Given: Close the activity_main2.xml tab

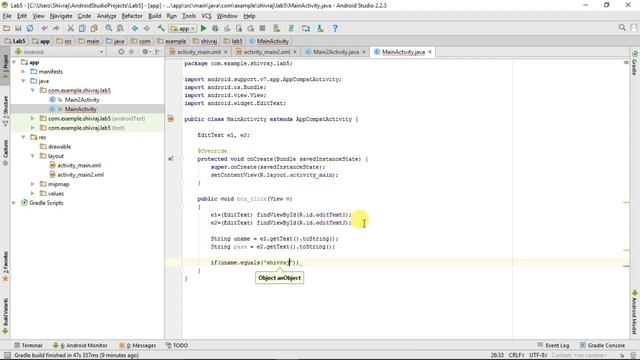Looking at the screenshot, I should coord(295,52).
